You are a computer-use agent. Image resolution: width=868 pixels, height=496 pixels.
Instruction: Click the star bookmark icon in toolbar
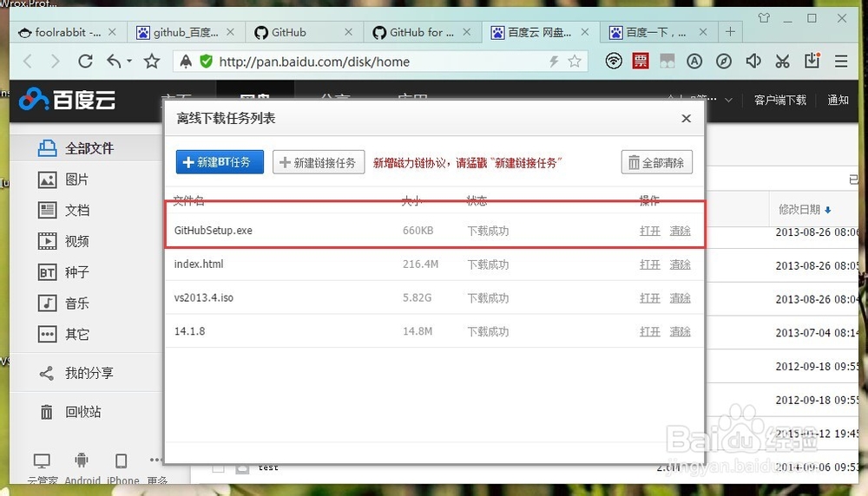152,61
